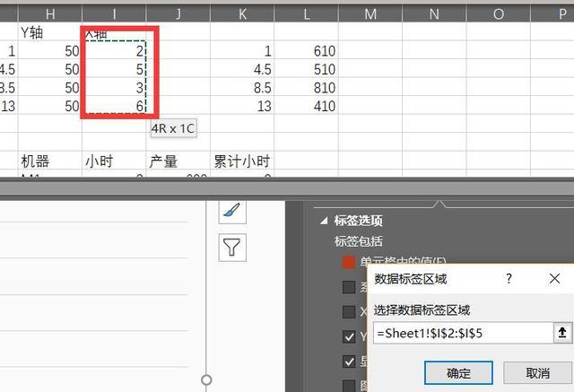The width and height of the screenshot is (574, 392).
Task: Select column header K
Action: click(x=242, y=14)
